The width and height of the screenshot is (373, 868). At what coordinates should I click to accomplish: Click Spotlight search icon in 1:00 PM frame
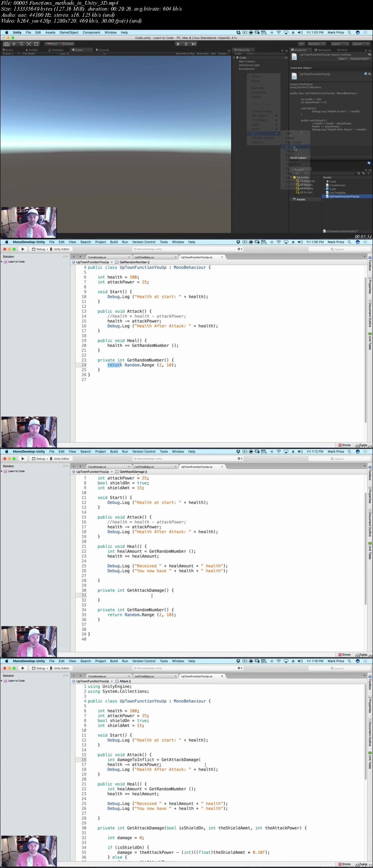(x=349, y=32)
